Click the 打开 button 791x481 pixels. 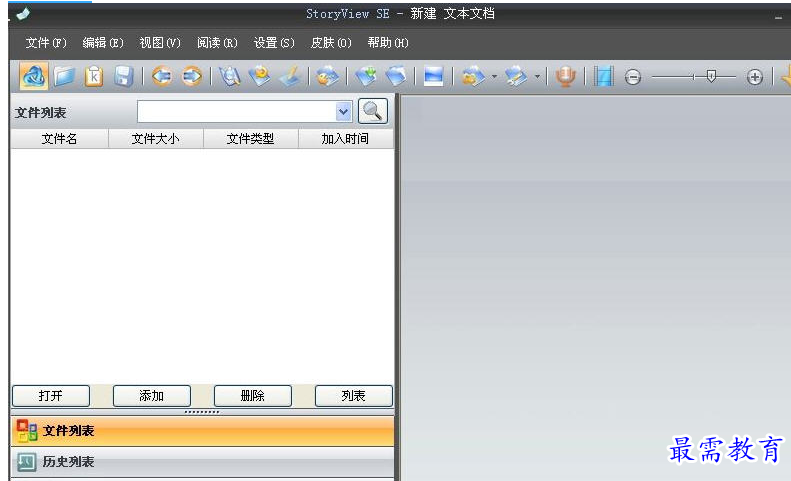coord(51,396)
